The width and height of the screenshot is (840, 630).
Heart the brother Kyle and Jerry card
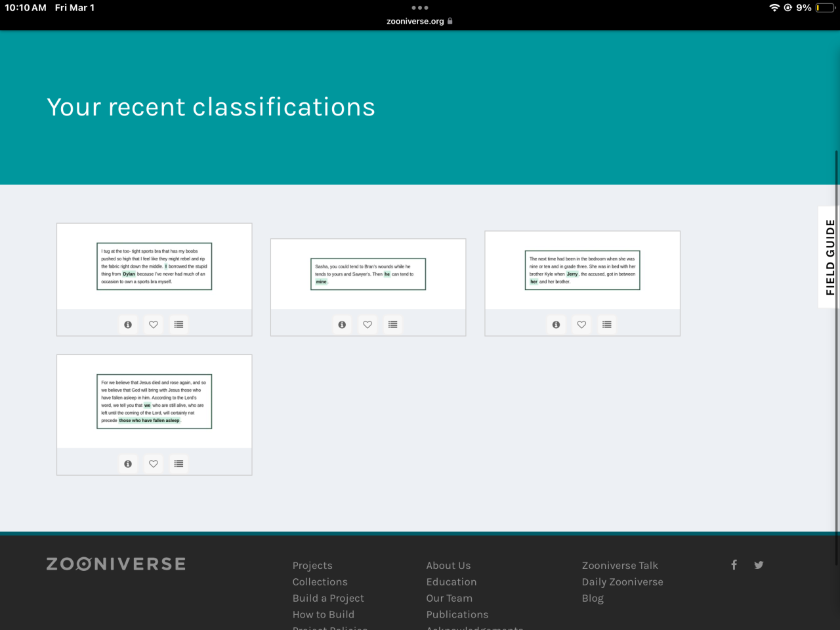click(581, 324)
